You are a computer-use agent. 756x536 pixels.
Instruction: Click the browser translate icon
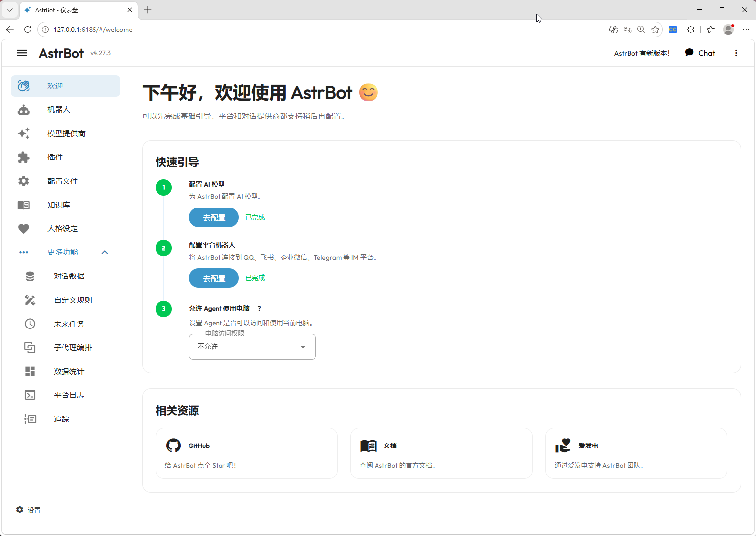pos(628,30)
